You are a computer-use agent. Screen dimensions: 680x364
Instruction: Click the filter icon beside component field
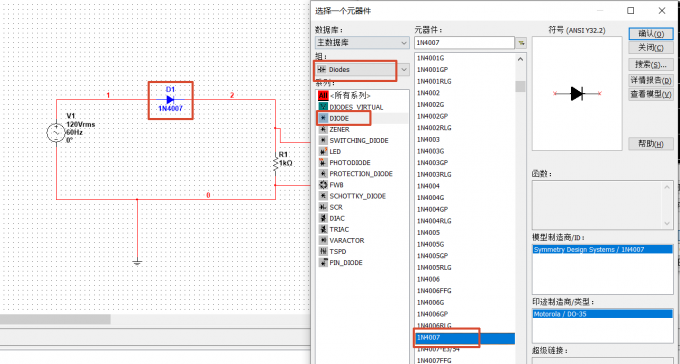[x=521, y=43]
